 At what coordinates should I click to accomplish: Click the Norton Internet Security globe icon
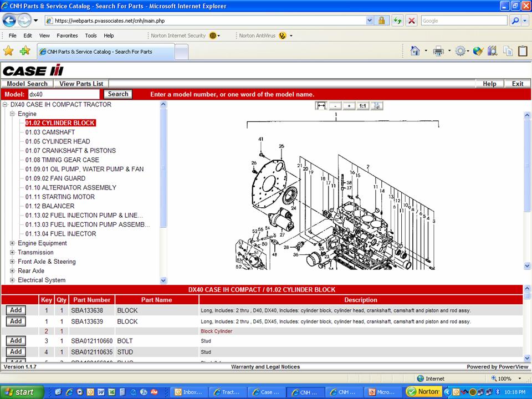(213, 35)
